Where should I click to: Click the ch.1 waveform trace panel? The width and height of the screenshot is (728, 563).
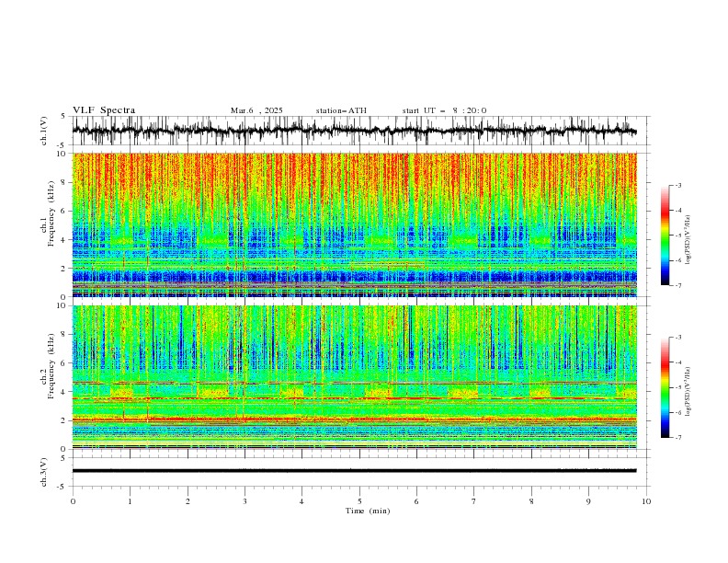[360, 131]
